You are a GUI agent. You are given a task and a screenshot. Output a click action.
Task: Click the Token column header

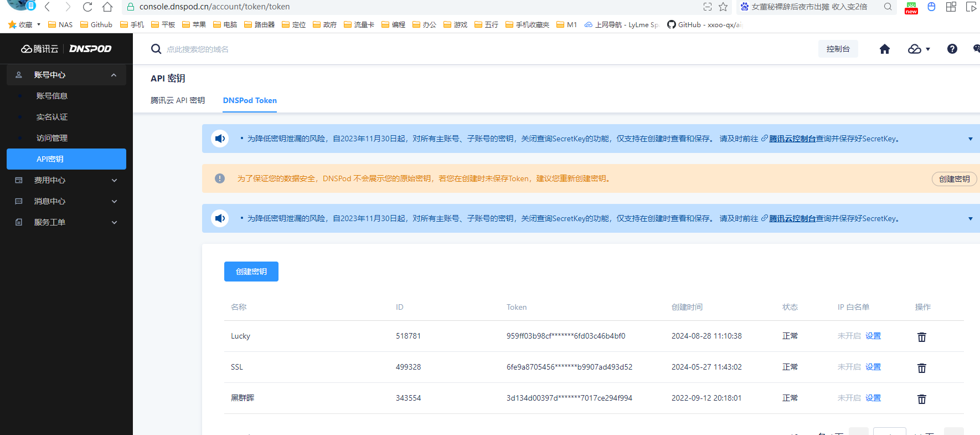[x=517, y=307]
